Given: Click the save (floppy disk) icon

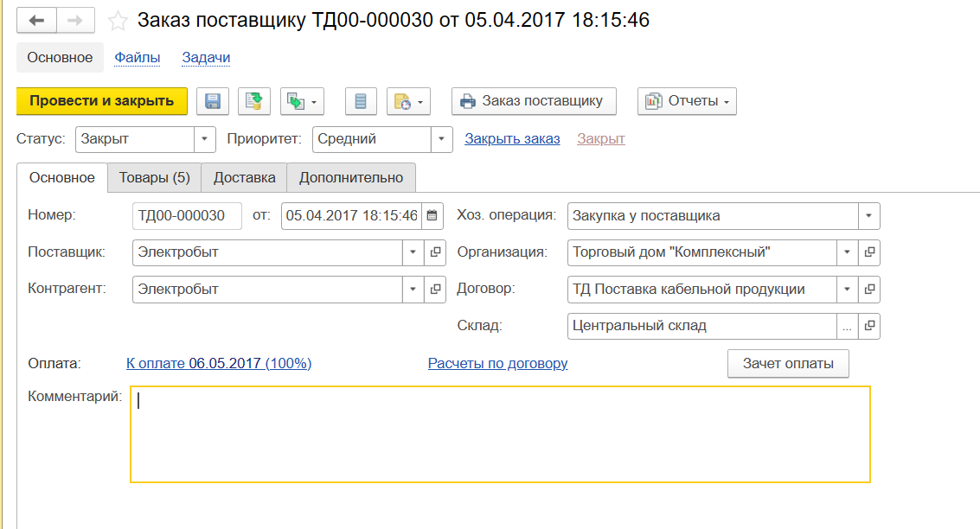Looking at the screenshot, I should (212, 101).
